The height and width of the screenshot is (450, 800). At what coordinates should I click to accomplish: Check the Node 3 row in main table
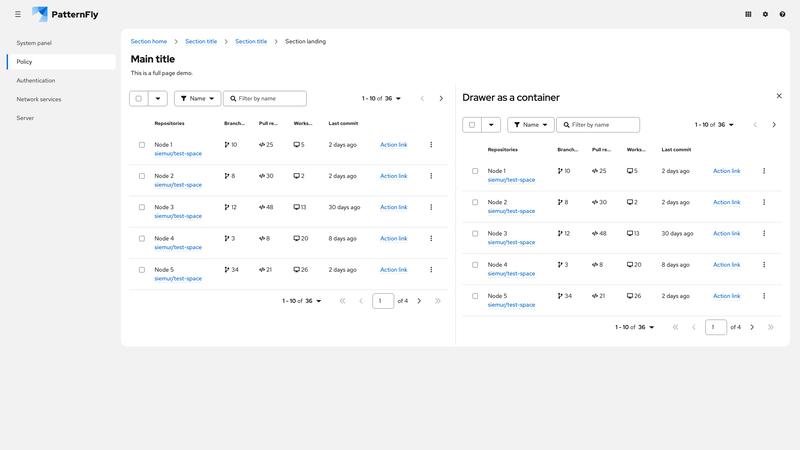[x=142, y=207]
